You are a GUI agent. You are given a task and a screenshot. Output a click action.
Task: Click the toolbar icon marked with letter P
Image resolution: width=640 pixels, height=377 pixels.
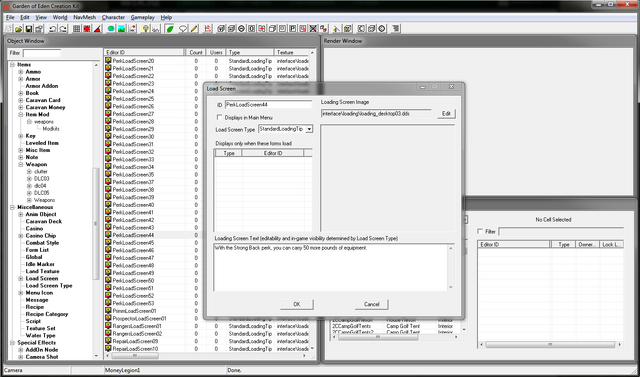[x=293, y=29]
